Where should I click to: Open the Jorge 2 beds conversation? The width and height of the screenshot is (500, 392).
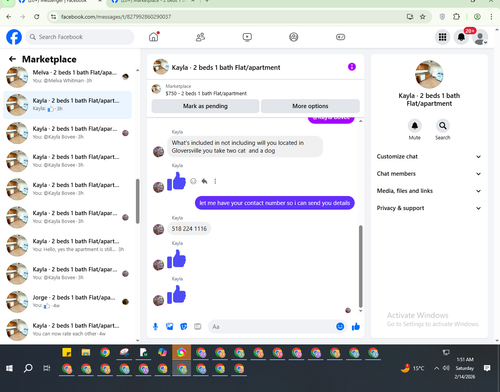click(x=67, y=302)
